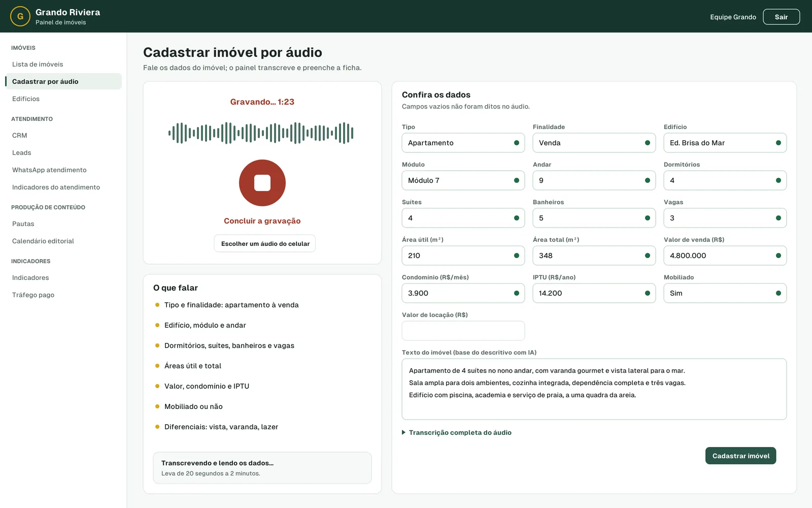Click the Grando Riviera G logo
812x508 pixels.
point(20,16)
